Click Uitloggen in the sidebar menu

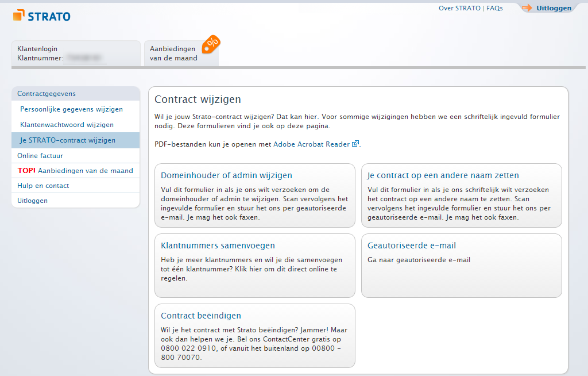click(33, 201)
